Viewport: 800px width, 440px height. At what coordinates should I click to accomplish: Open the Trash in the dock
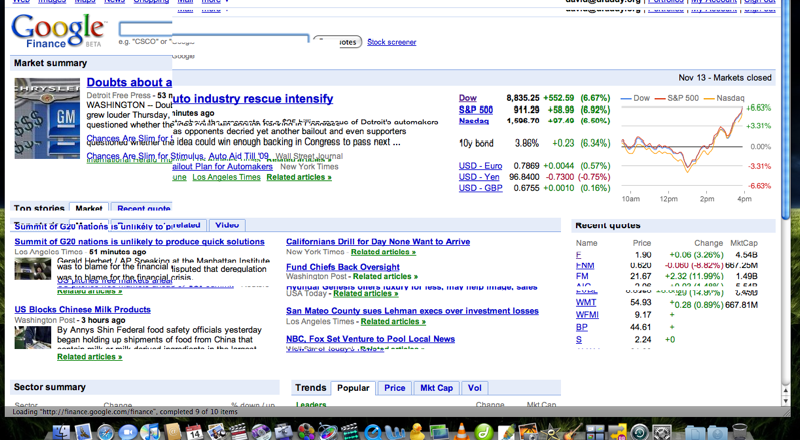(x=739, y=432)
